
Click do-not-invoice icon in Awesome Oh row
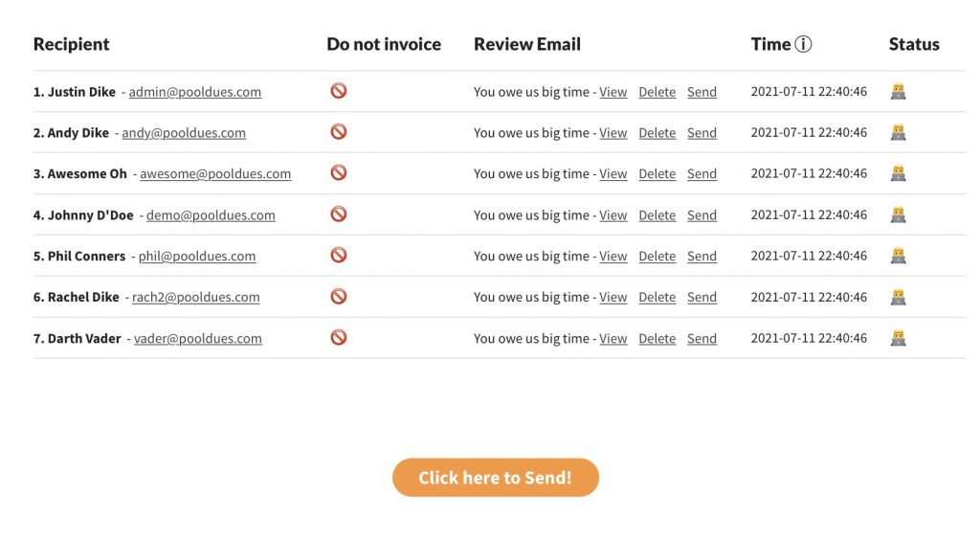pos(338,173)
